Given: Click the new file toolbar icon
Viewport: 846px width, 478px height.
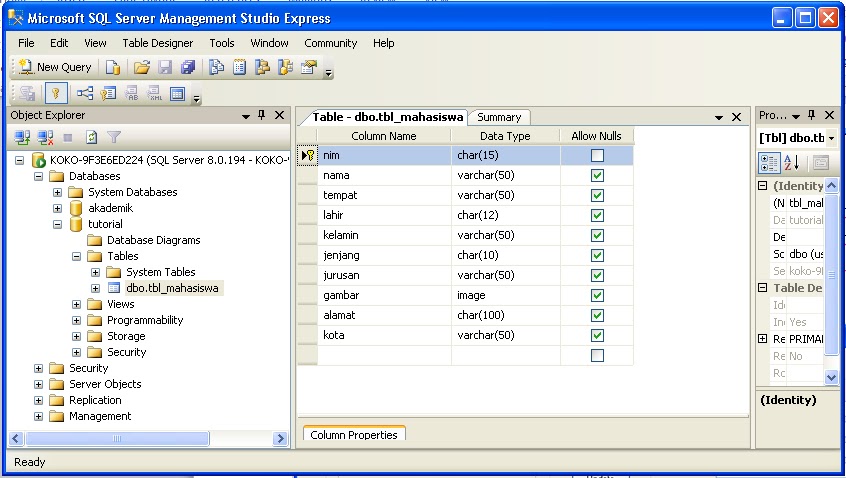Looking at the screenshot, I should coord(113,67).
